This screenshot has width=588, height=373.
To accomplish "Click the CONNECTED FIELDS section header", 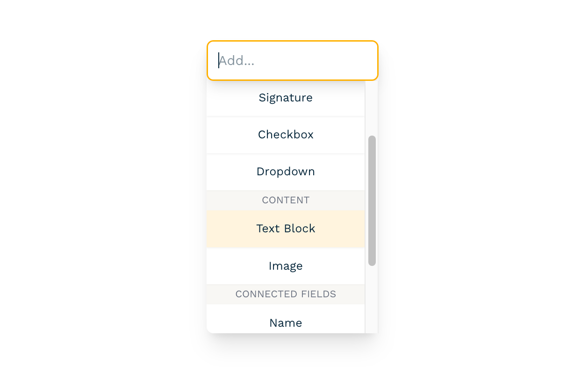I will tap(285, 294).
